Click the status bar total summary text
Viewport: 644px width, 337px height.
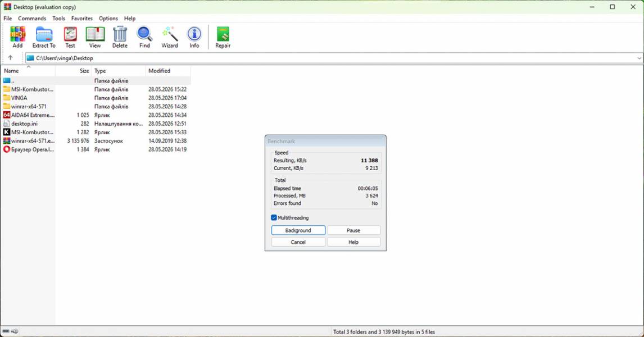(x=384, y=331)
